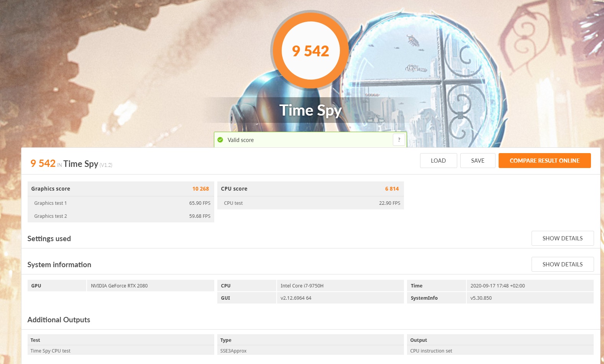Viewport: 604px width, 364px height.
Task: Click the CPU score header label
Action: point(234,189)
